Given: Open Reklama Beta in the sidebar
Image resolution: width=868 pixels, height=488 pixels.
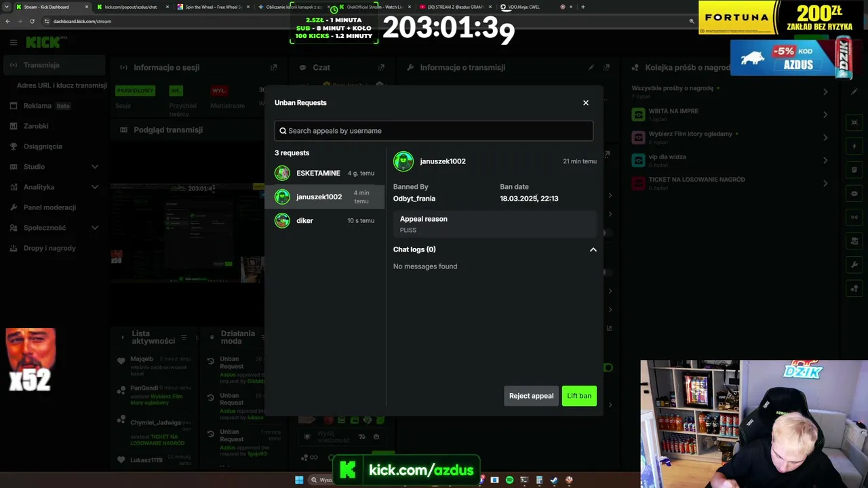Looking at the screenshot, I should [x=53, y=106].
